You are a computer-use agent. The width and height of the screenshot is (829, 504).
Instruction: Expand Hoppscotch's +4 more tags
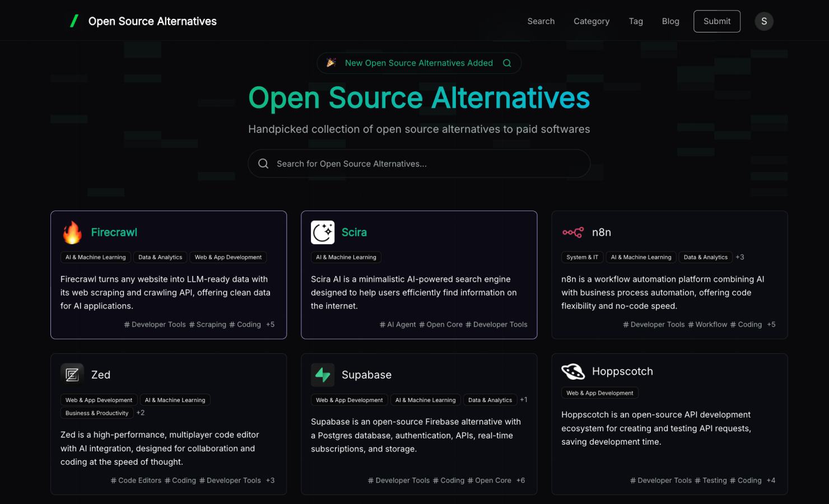(x=771, y=480)
